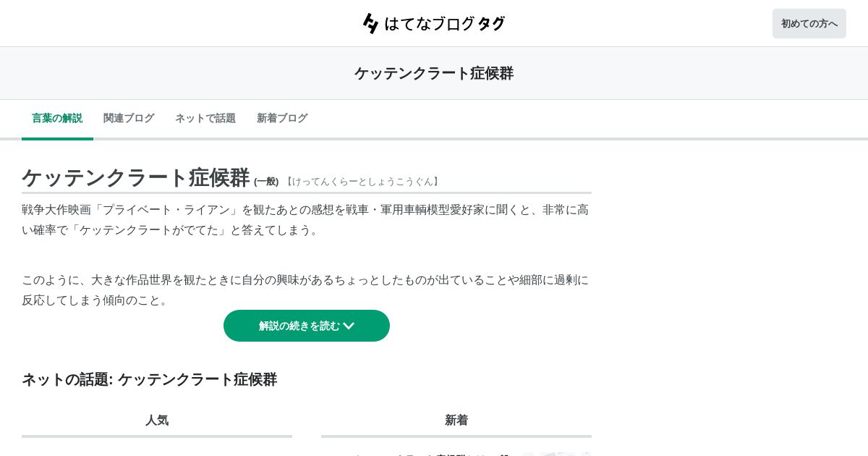Click the けってんくらーとしょうこうぐん reading text

pos(362,182)
